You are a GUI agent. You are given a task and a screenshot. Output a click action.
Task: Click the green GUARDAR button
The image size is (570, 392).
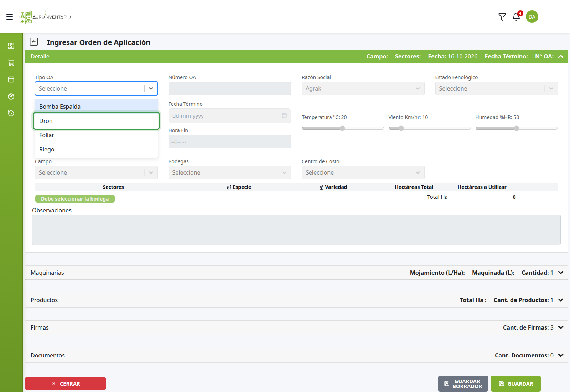coord(516,384)
